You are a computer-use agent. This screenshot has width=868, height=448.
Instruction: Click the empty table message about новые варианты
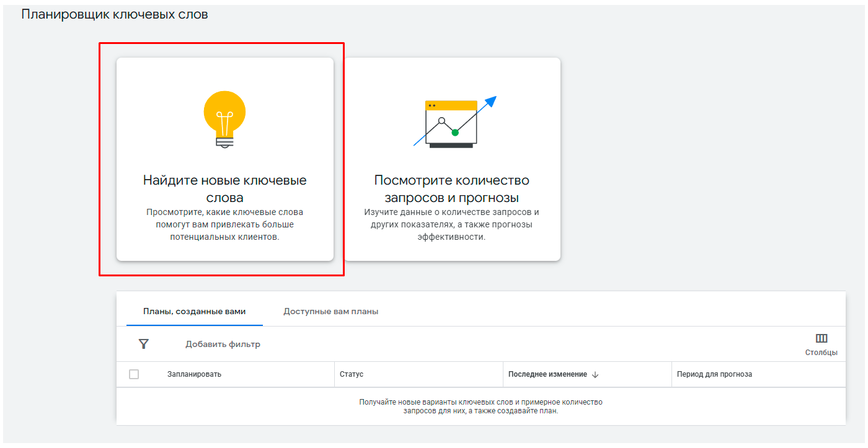pos(480,406)
